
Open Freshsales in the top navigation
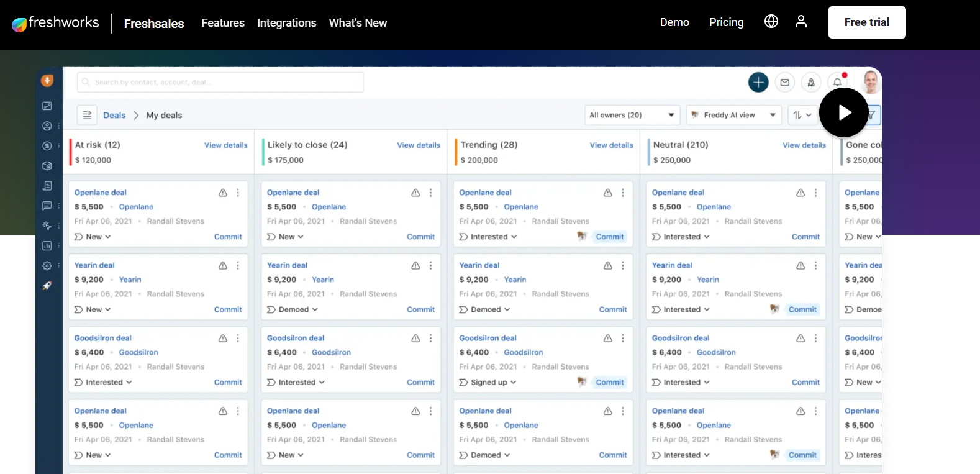tap(154, 24)
